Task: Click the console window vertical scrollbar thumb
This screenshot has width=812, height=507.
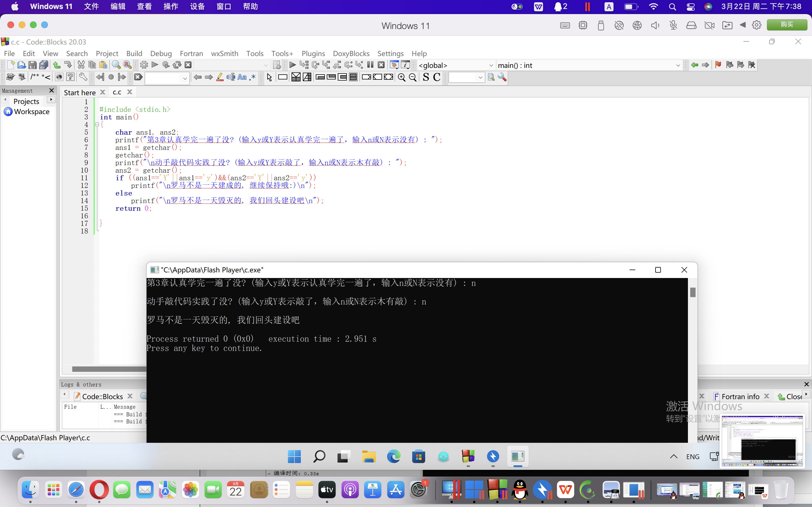Action: point(692,292)
